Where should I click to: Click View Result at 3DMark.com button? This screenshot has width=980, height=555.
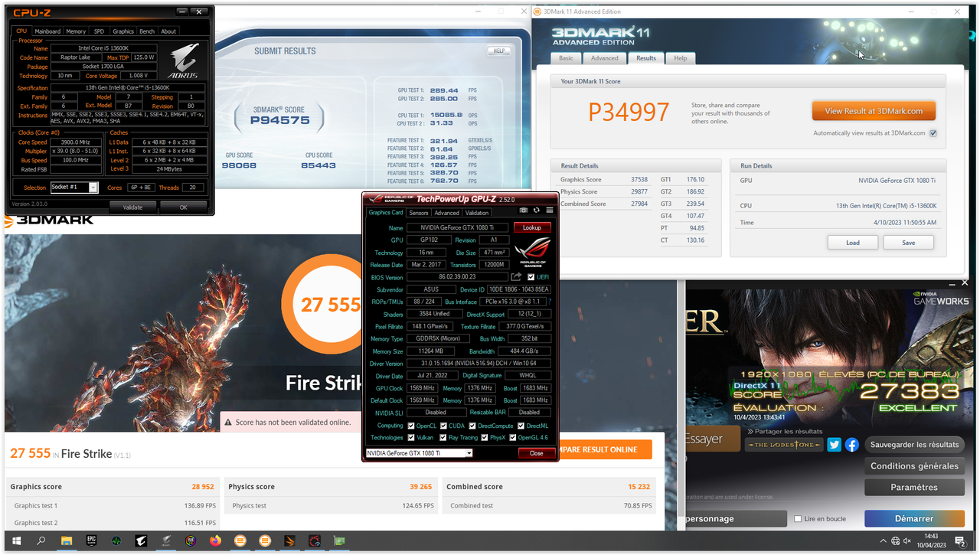pos(874,111)
